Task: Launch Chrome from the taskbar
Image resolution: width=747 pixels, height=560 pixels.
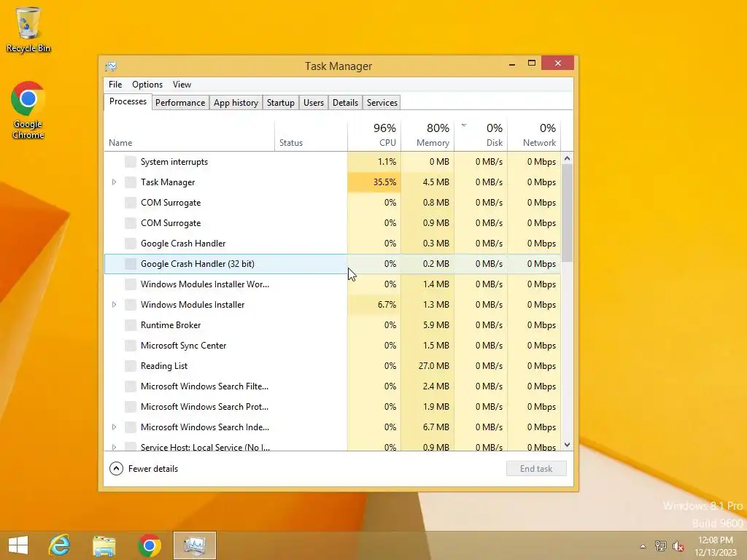Action: tap(149, 545)
